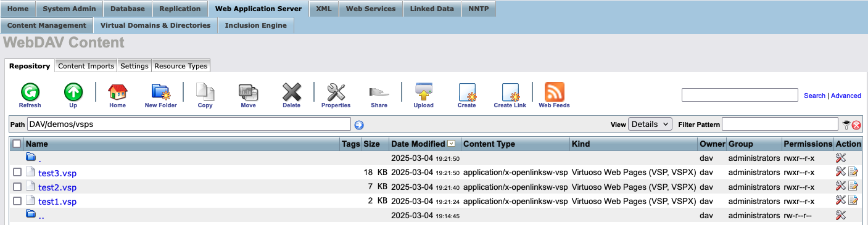Open the System Admin tab
Screen dimensions: 868x225
click(x=69, y=9)
